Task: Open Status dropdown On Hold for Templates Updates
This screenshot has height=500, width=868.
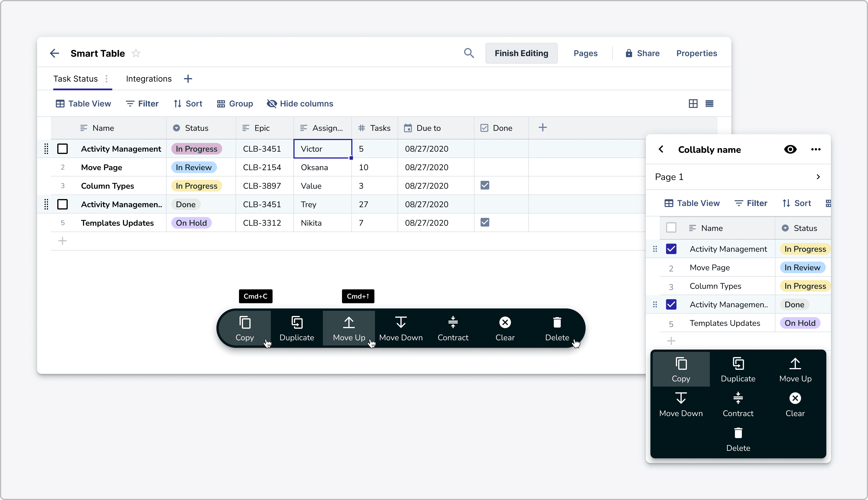Action: point(191,223)
